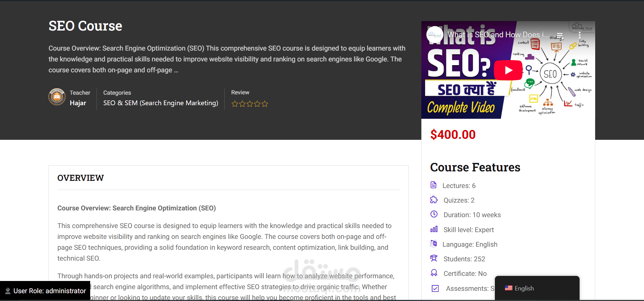Click teacher Hajar's profile avatar
The width and height of the screenshot is (644, 301).
57,97
